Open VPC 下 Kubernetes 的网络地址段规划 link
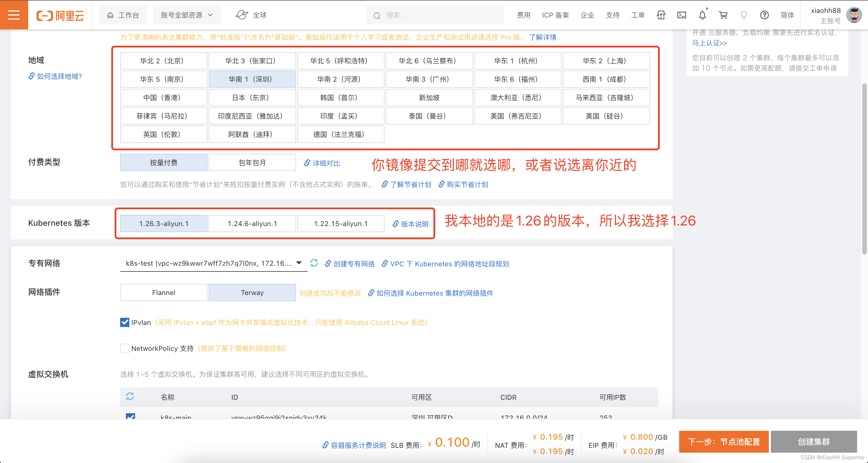Image resolution: width=868 pixels, height=463 pixels. pyautogui.click(x=445, y=264)
